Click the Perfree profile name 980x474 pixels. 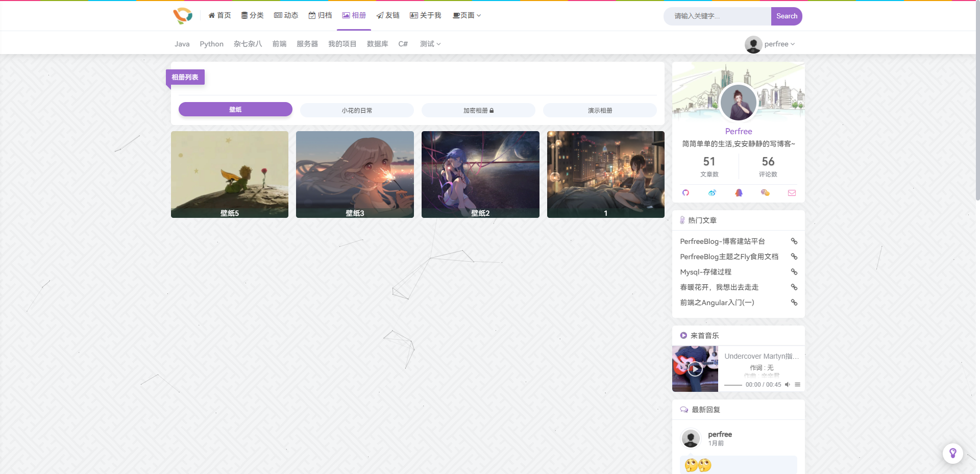[739, 131]
